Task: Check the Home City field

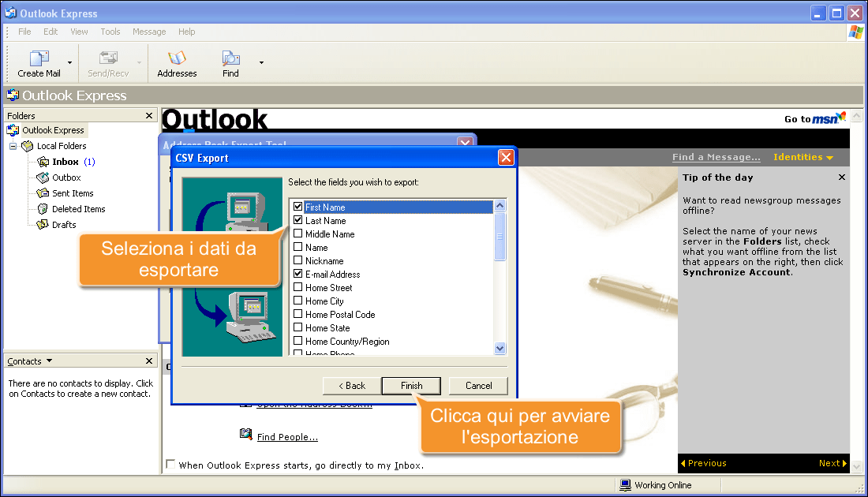Action: pyautogui.click(x=297, y=301)
